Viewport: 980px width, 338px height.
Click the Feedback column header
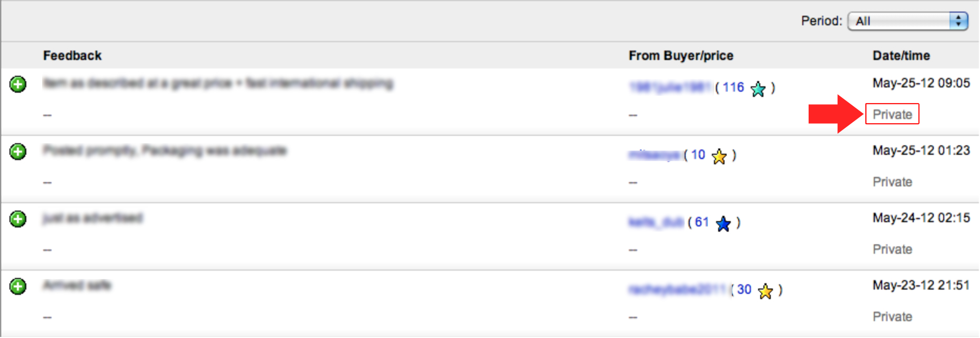click(72, 55)
